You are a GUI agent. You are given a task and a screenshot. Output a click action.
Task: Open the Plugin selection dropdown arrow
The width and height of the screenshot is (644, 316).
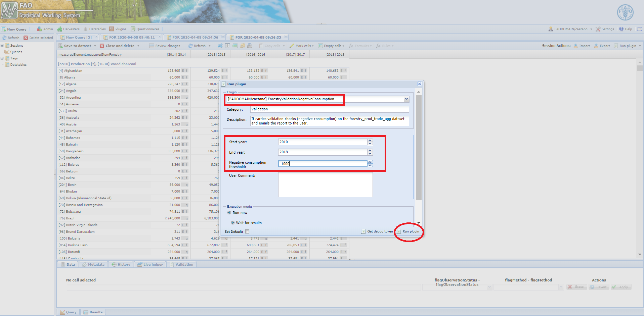(x=406, y=99)
